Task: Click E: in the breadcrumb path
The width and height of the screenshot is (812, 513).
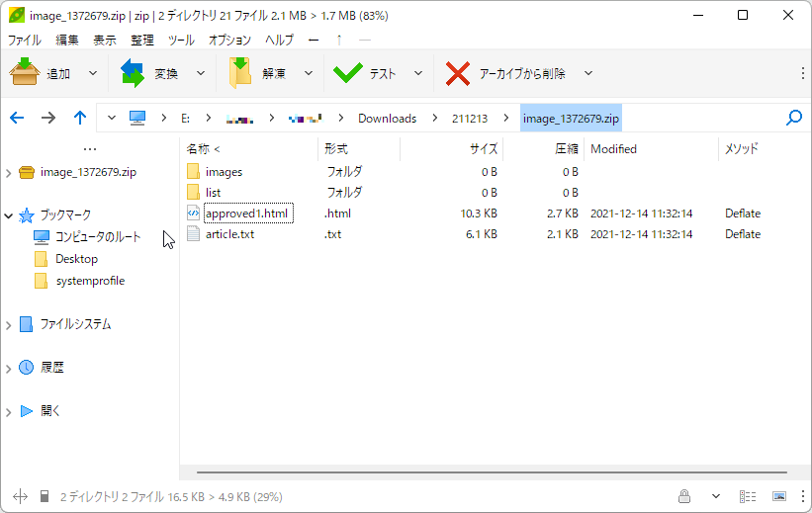Action: pos(185,119)
